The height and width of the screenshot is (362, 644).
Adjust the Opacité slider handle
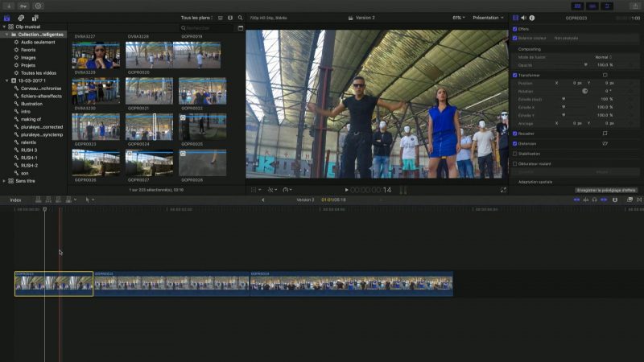pyautogui.click(x=586, y=65)
